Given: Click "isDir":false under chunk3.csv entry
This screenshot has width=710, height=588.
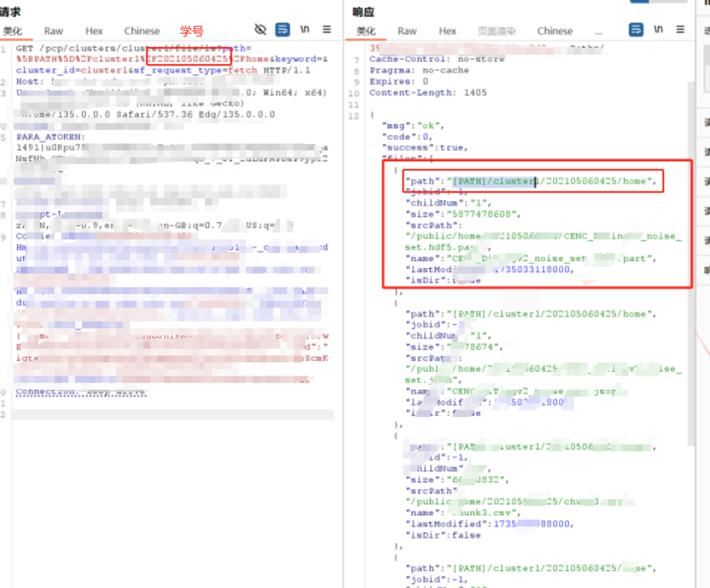Looking at the screenshot, I should pyautogui.click(x=443, y=535).
